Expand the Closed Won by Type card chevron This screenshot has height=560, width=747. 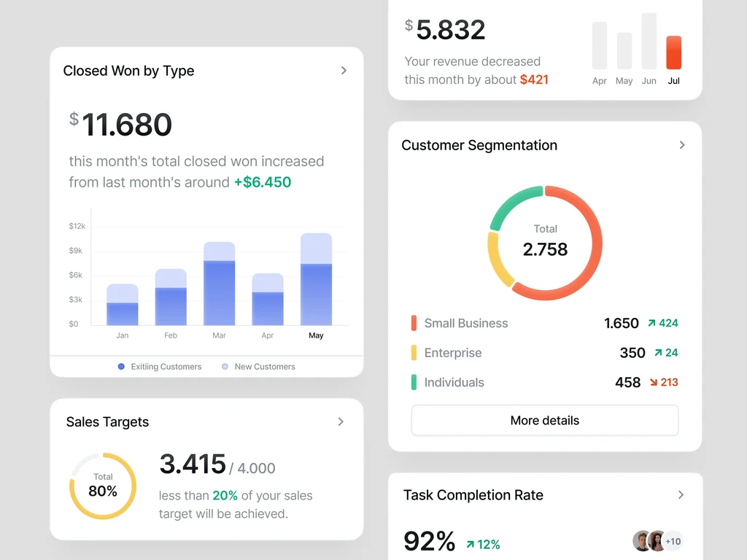(x=344, y=71)
